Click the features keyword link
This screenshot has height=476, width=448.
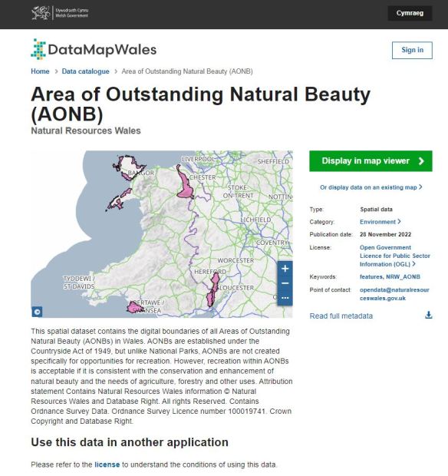tap(371, 277)
